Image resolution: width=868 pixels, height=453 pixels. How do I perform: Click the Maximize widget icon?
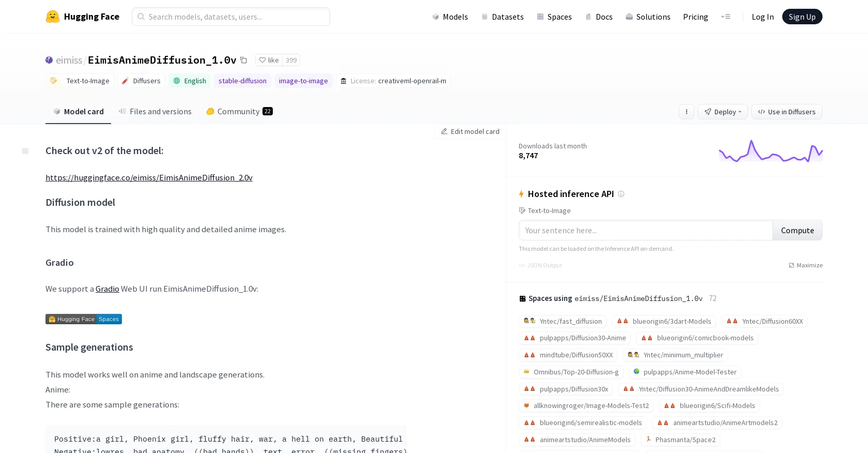click(x=805, y=265)
